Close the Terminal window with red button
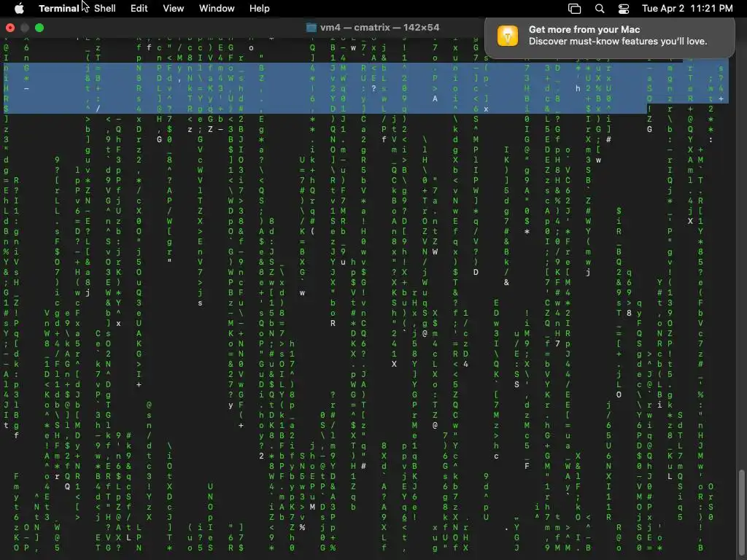Image resolution: width=747 pixels, height=560 pixels. click(x=10, y=28)
